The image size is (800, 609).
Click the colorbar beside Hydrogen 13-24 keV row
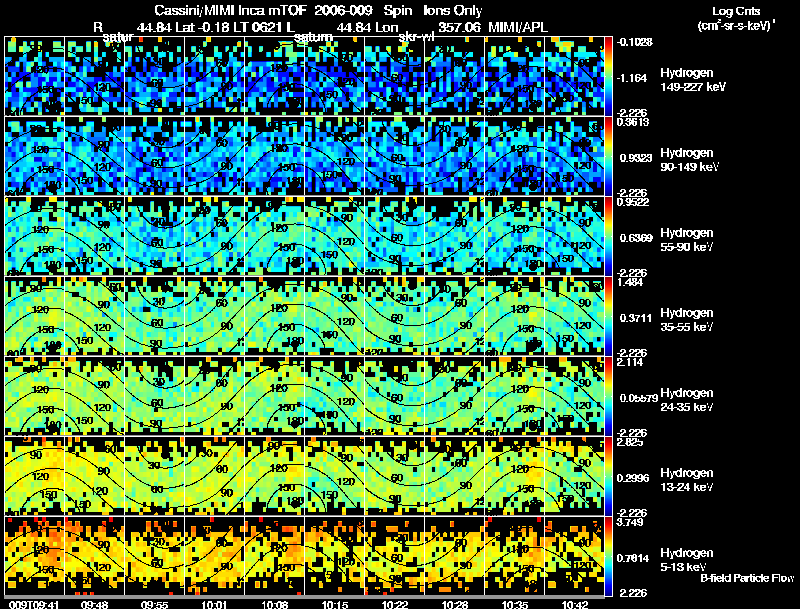[x=608, y=476]
